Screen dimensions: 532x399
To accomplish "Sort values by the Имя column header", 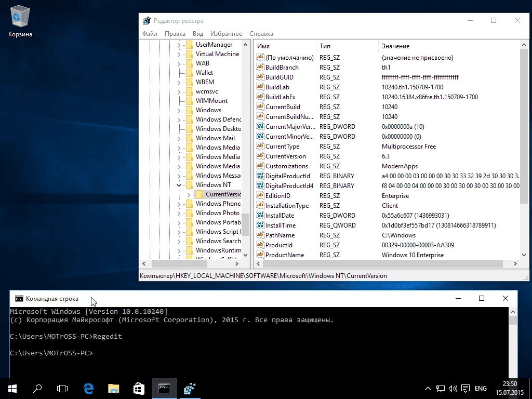I will click(x=285, y=46).
